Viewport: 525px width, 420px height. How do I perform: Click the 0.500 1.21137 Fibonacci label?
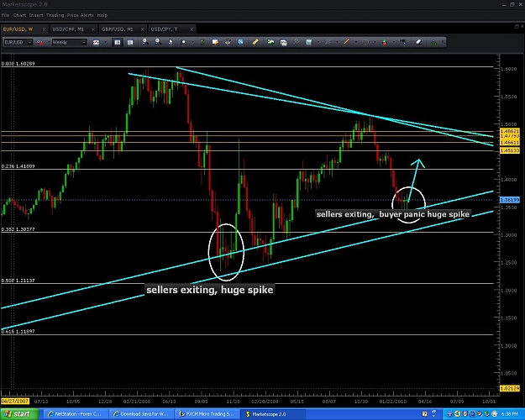18,281
